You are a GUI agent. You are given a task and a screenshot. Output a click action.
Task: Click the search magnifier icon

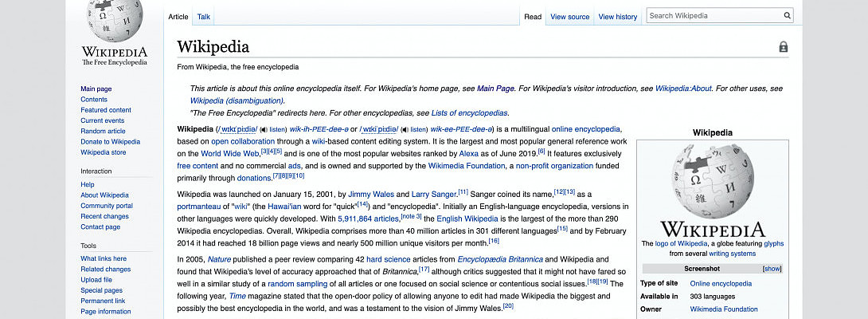(788, 15)
